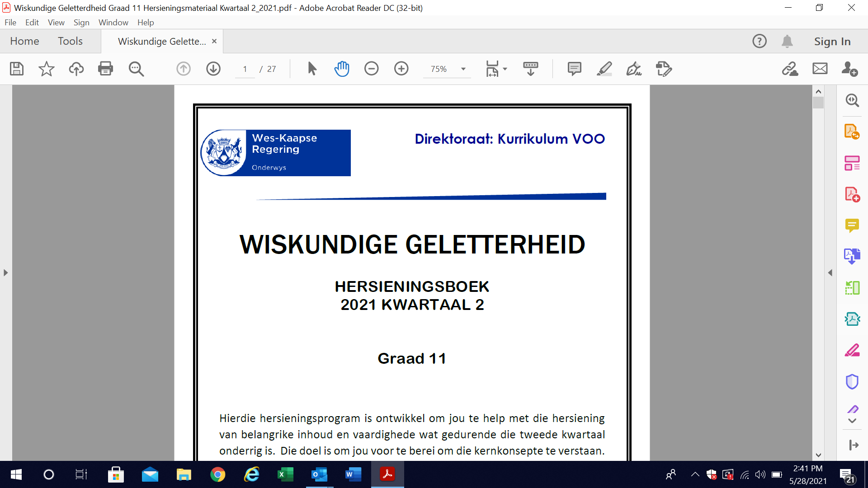Screen dimensions: 868x488
Task: Open the notifications bell
Action: click(787, 41)
